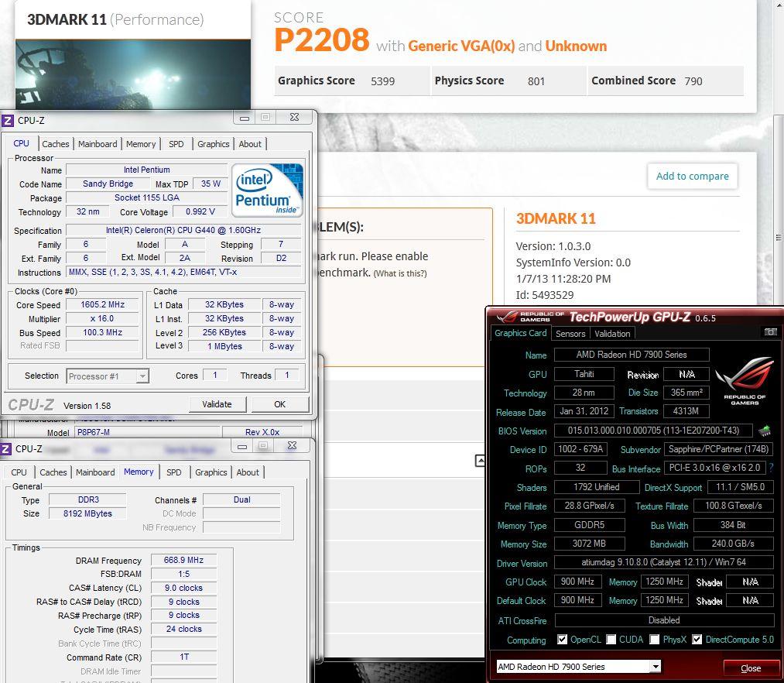Click the 'Id: 5493529' text
Screen dimensions: 784x683
coord(545,295)
